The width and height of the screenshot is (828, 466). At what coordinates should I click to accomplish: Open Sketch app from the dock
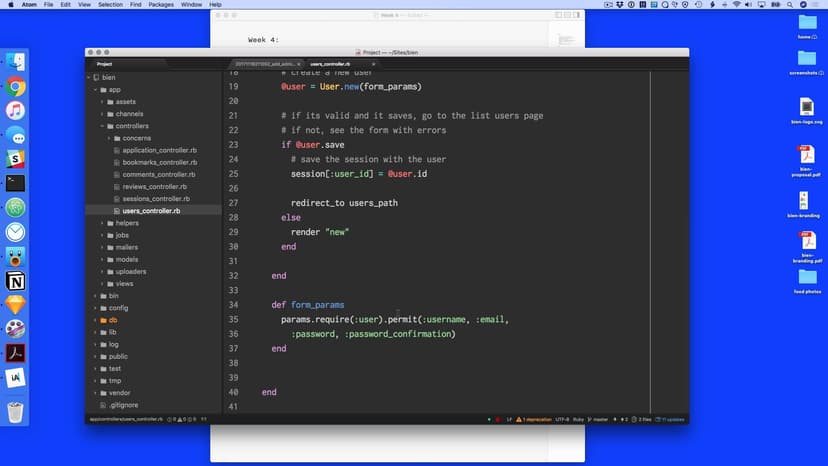[15, 304]
